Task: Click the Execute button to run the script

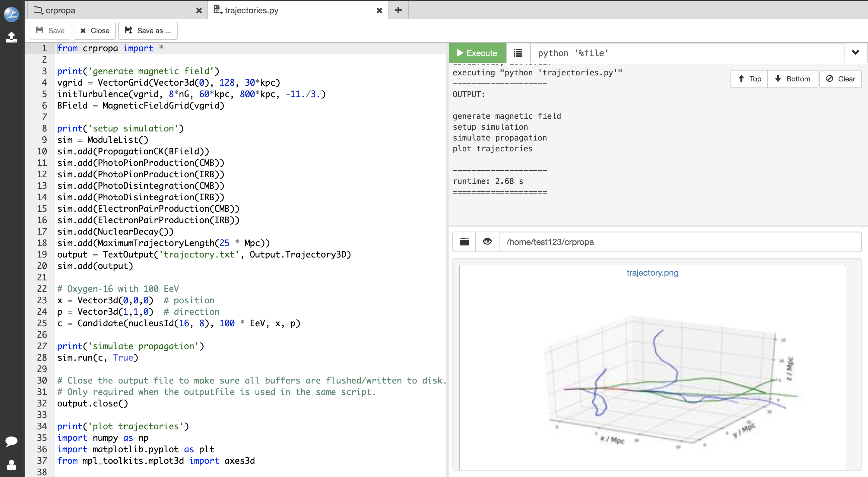Action: click(477, 52)
